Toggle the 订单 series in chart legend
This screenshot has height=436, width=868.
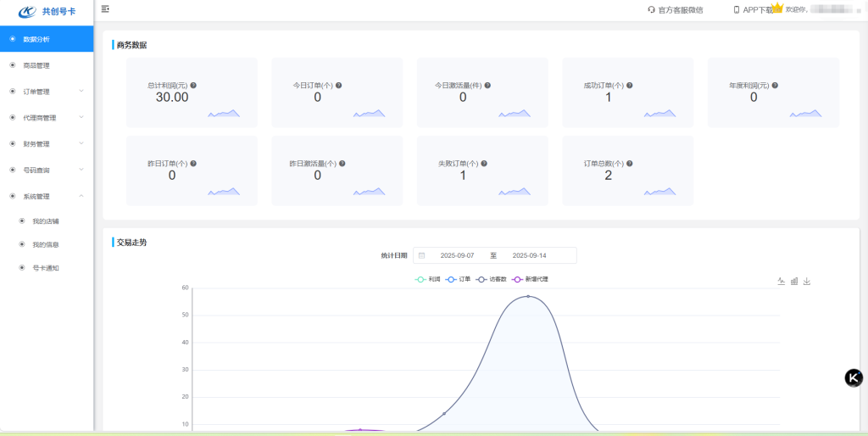click(x=459, y=279)
